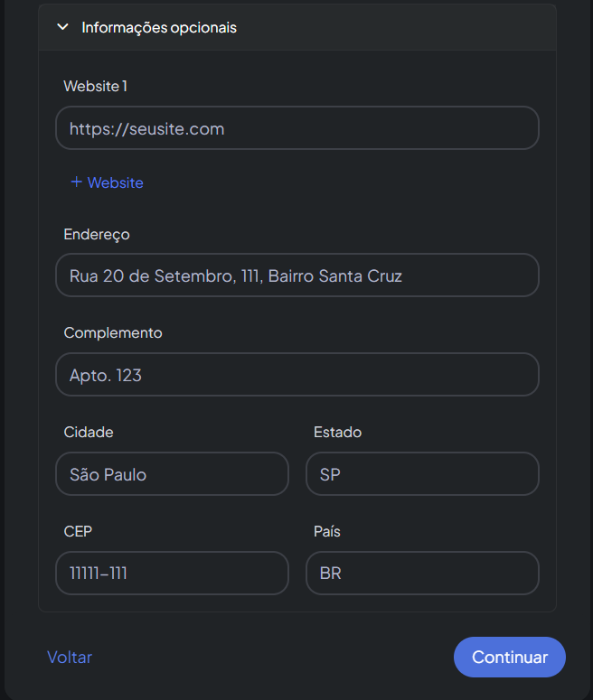Collapse the Informações opcionais chevron
593x700 pixels.
point(62,27)
